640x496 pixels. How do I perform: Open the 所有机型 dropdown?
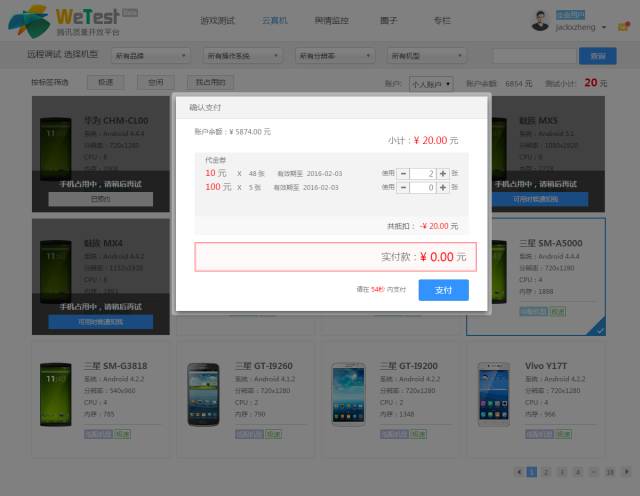click(427, 56)
